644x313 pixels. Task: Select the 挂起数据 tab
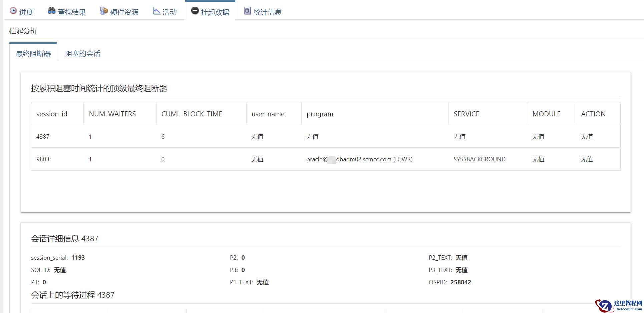pyautogui.click(x=210, y=11)
